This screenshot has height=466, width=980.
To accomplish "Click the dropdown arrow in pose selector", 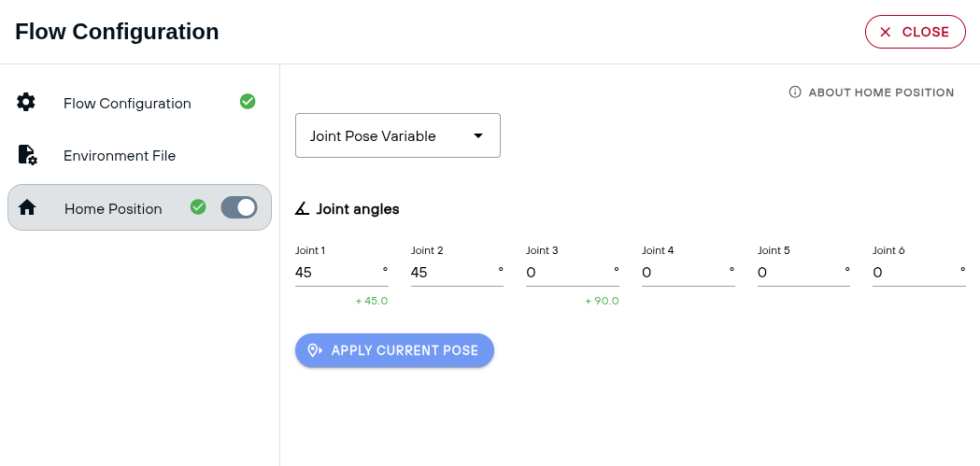I will coord(478,135).
